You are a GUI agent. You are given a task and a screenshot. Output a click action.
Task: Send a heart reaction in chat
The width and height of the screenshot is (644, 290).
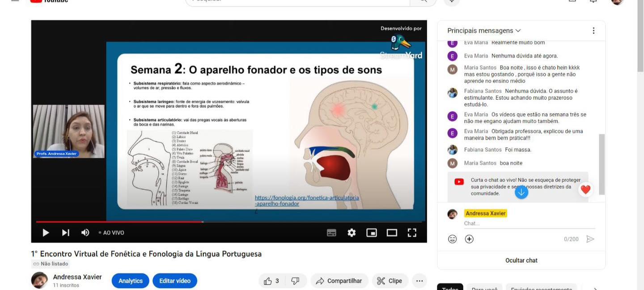coord(585,190)
